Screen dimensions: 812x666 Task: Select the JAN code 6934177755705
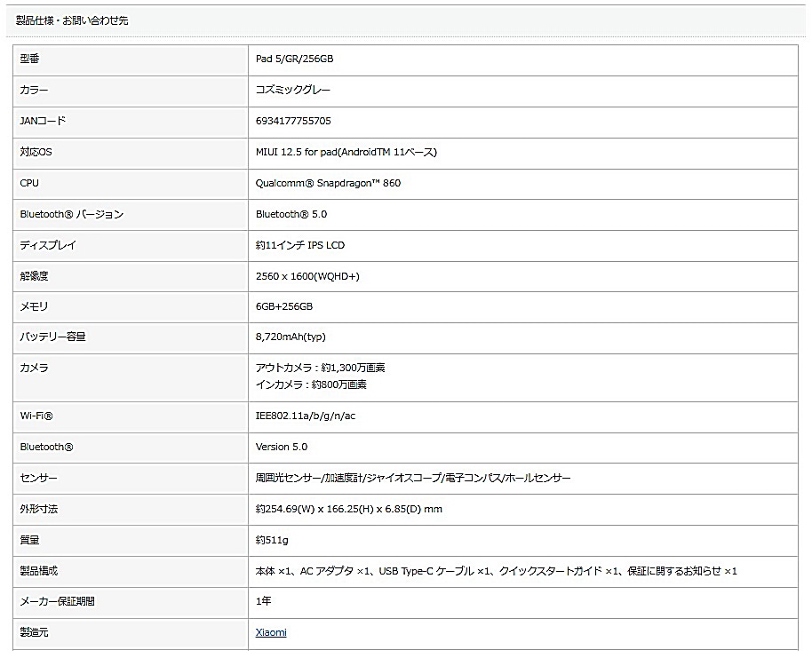coord(293,121)
